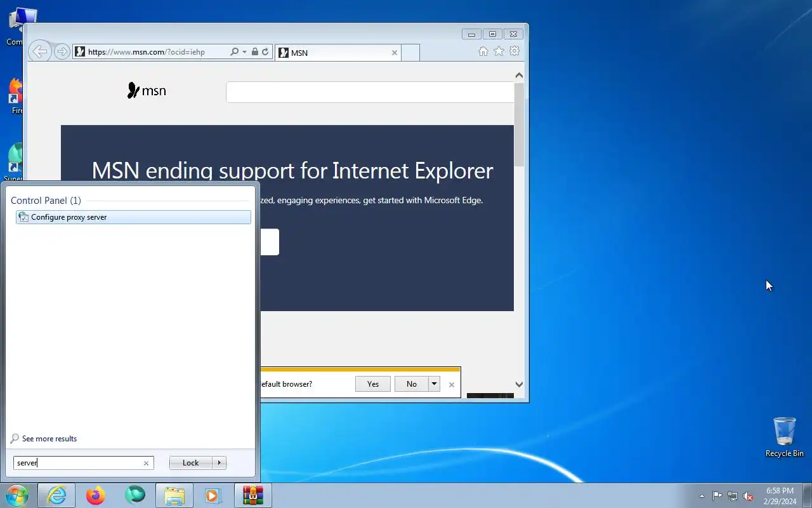Open Configure proxy server result
This screenshot has width=812, height=508.
click(133, 217)
